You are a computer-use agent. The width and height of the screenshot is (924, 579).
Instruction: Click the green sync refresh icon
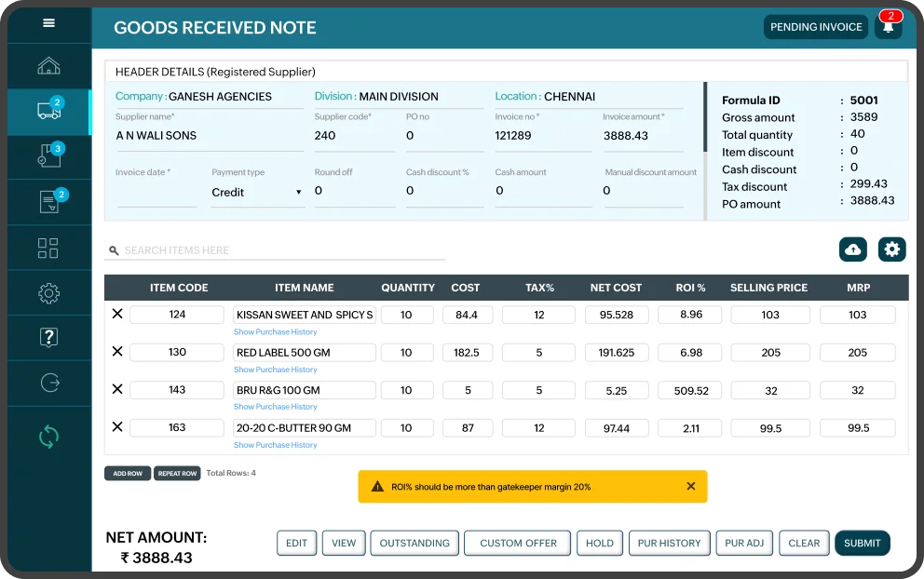coord(48,437)
